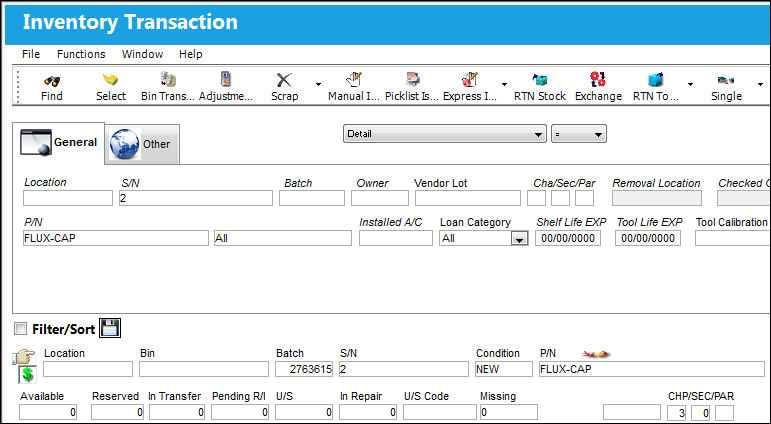Open the Bin Transfer toolbar icon
Screen dimensions: 771x424
tap(168, 79)
